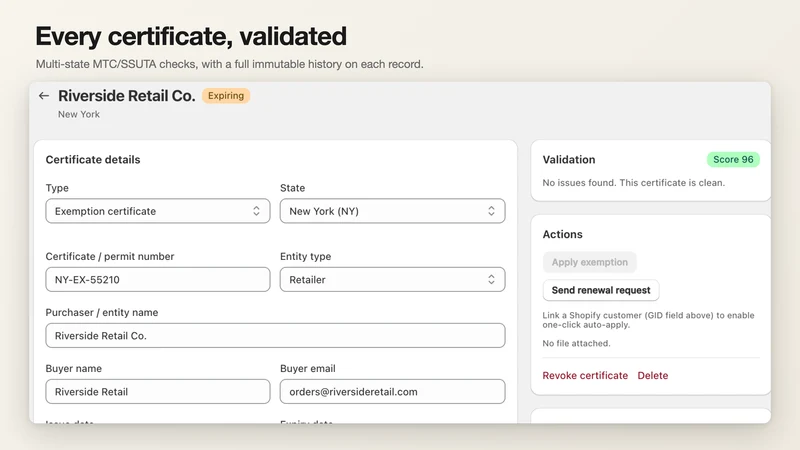Click the 'Link a Shopify customer' hint text

pos(648,320)
